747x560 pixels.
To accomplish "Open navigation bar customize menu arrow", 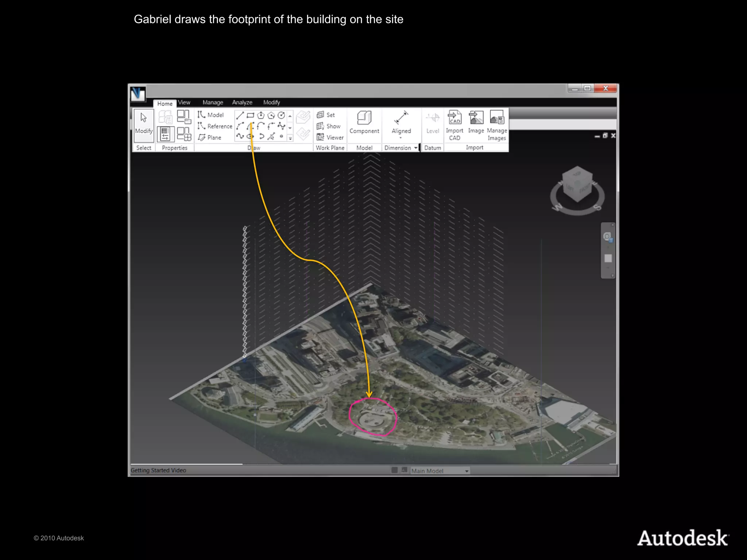I will pos(613,276).
